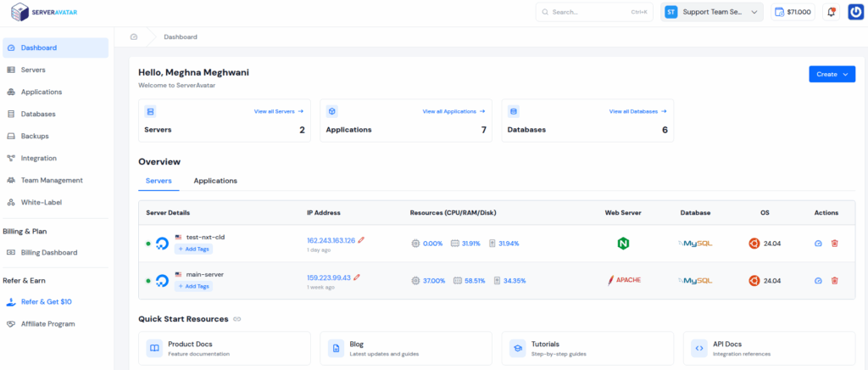Click the $71.000 wallet balance button
The height and width of the screenshot is (370, 868).
pyautogui.click(x=793, y=12)
